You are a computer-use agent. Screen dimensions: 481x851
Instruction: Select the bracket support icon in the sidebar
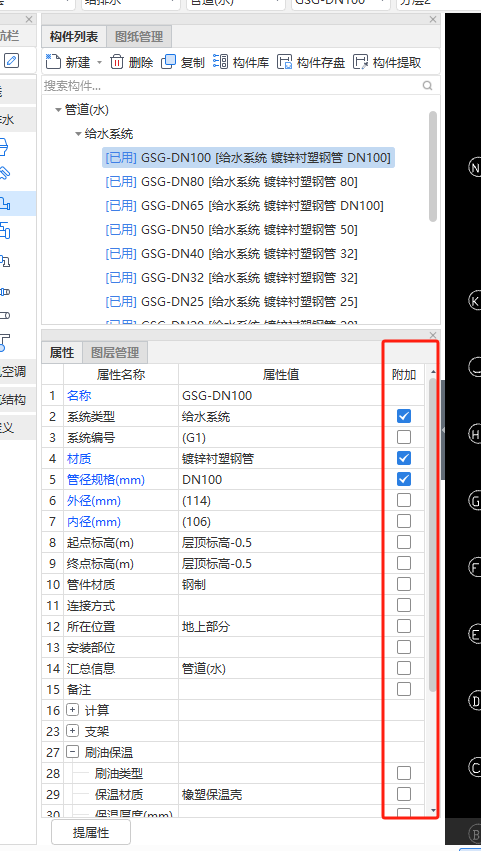pos(4,342)
